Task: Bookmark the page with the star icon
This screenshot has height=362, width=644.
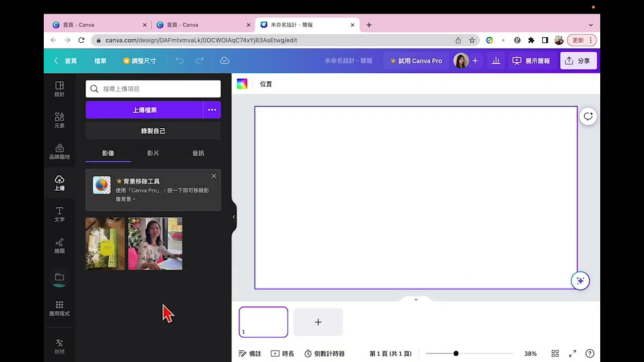Action: coord(472,40)
